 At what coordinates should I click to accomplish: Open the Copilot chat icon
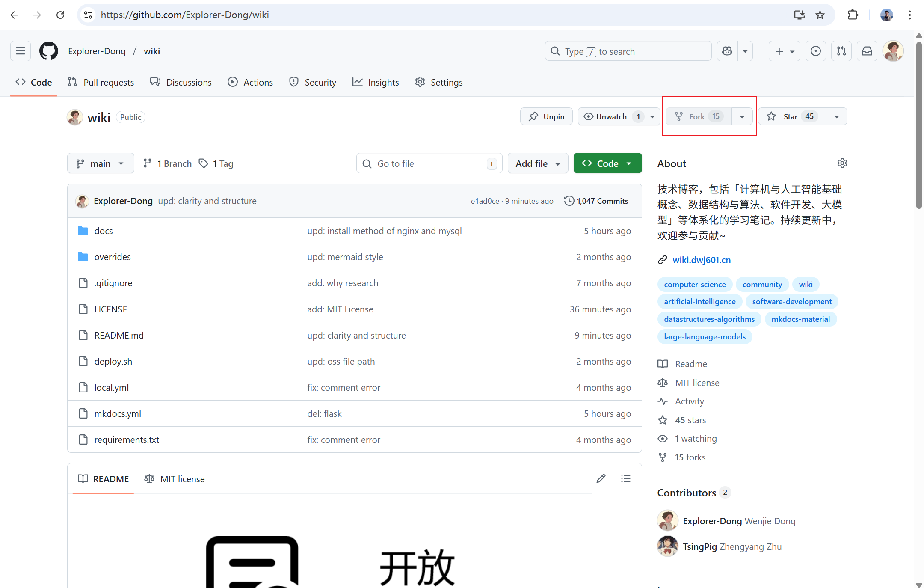tap(727, 51)
